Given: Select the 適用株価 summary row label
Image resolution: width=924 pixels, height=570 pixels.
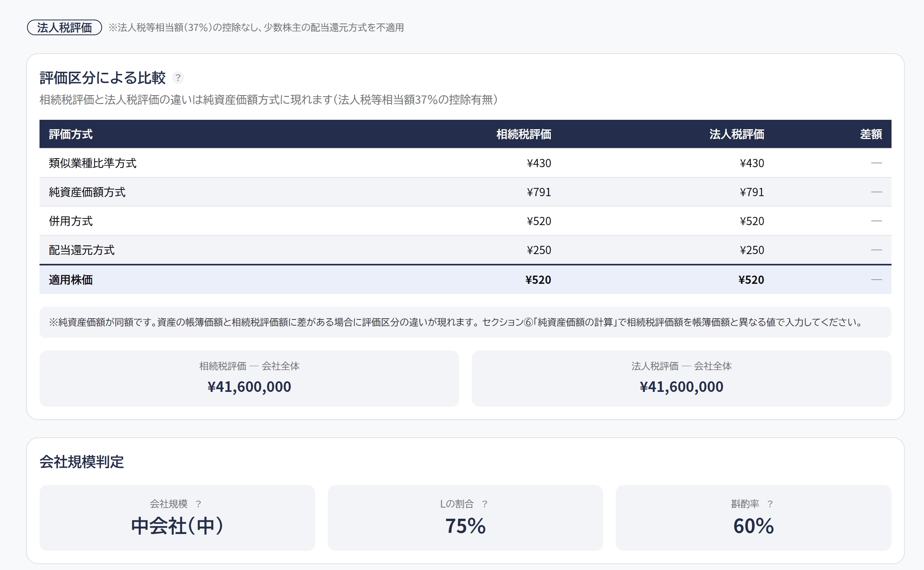Looking at the screenshot, I should click(71, 280).
